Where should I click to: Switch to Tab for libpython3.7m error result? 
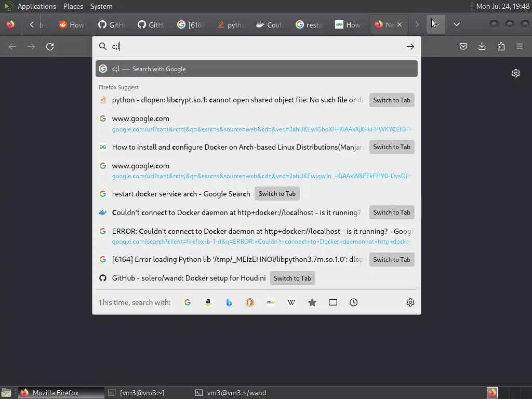[392, 260]
